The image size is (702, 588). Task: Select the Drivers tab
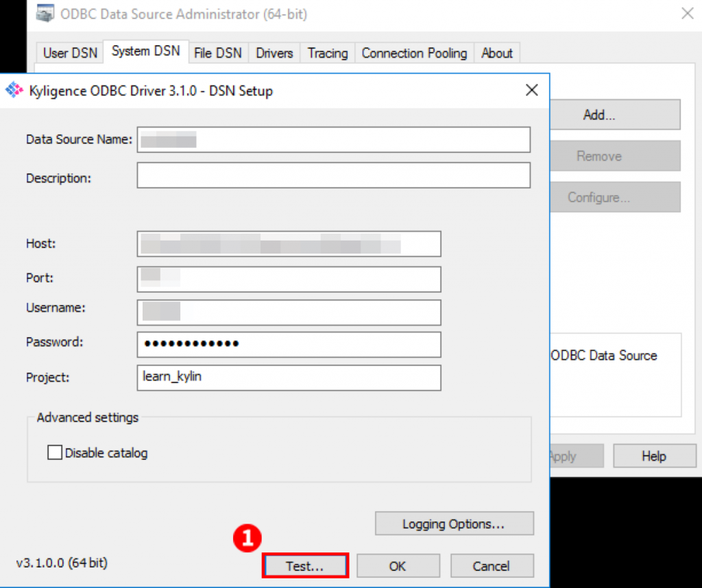point(274,53)
